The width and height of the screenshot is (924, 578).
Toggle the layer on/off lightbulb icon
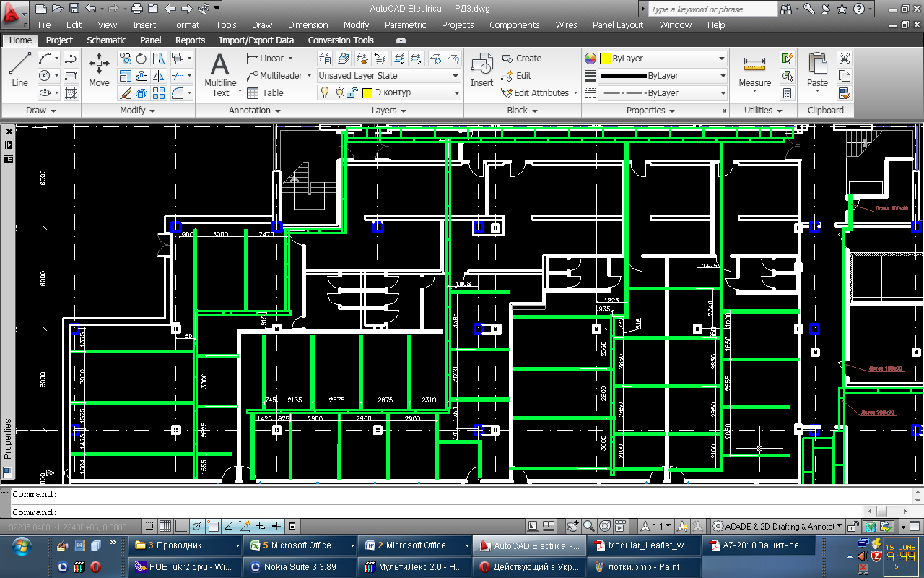click(325, 92)
